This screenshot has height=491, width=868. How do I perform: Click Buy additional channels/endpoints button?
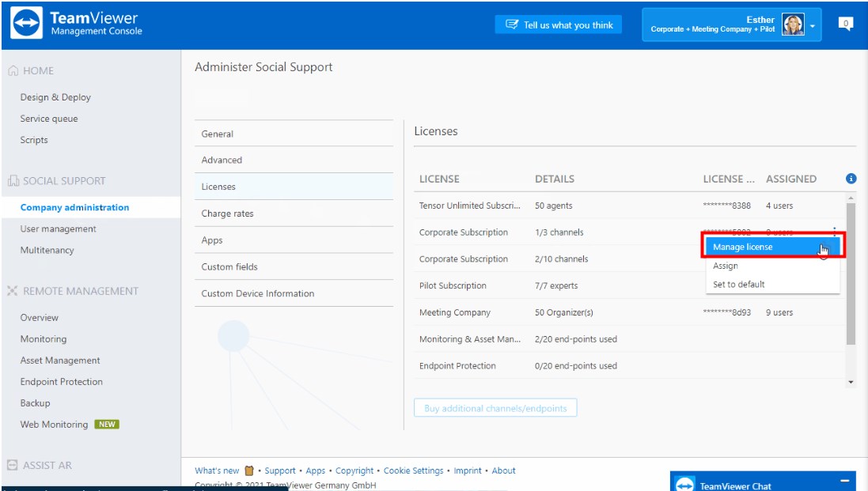[x=495, y=409]
